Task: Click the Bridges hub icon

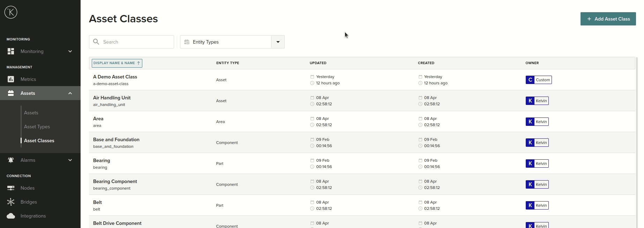Action: [x=11, y=202]
